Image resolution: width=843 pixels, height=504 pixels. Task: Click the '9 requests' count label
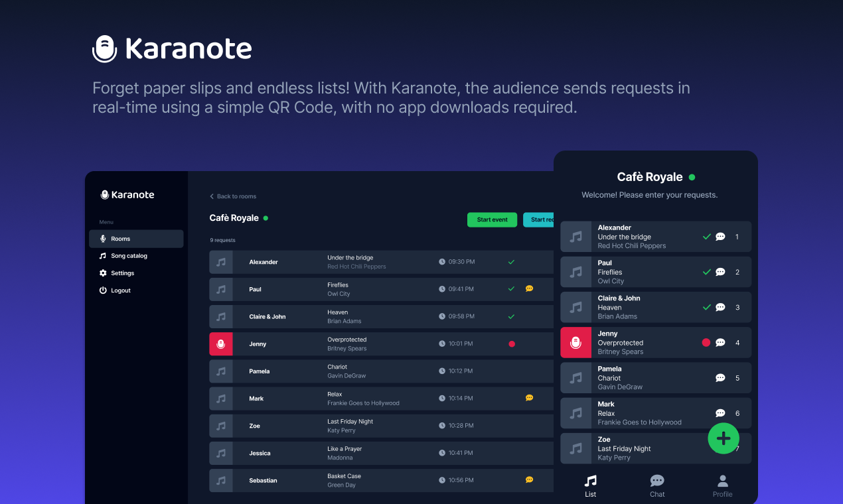click(x=223, y=240)
